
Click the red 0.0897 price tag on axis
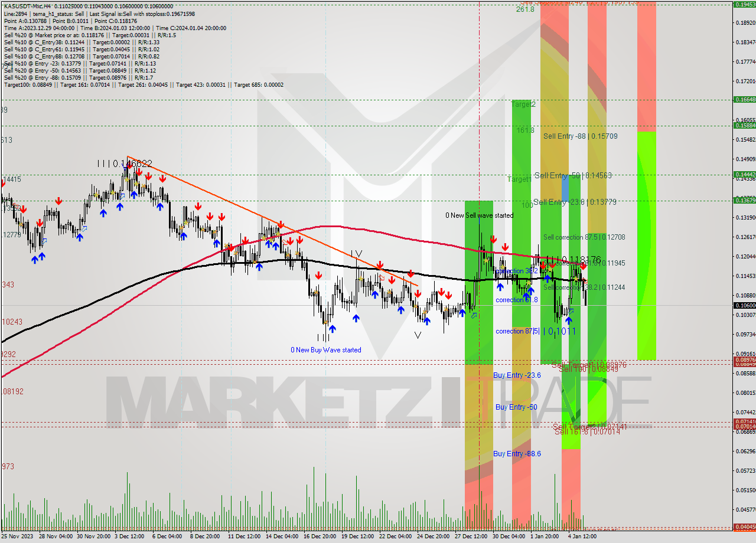[744, 359]
